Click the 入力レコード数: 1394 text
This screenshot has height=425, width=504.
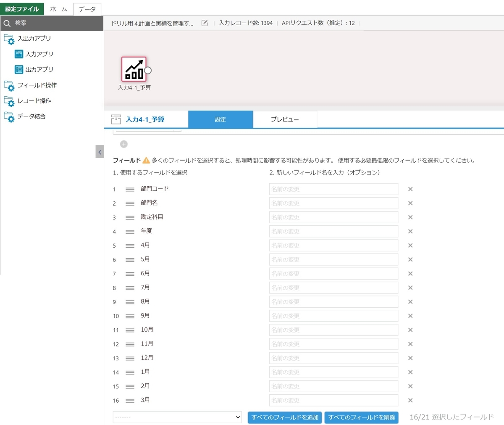pos(246,23)
